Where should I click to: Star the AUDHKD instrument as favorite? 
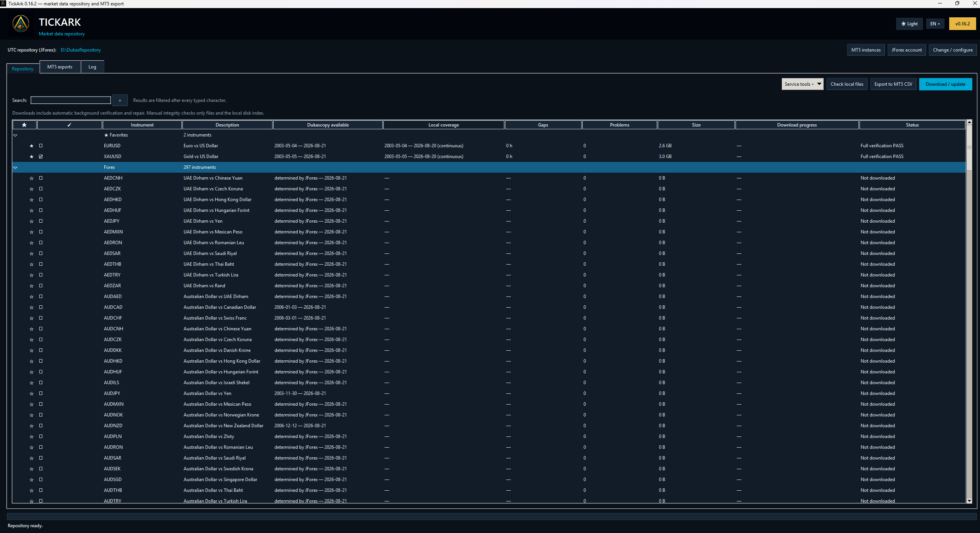(x=32, y=361)
